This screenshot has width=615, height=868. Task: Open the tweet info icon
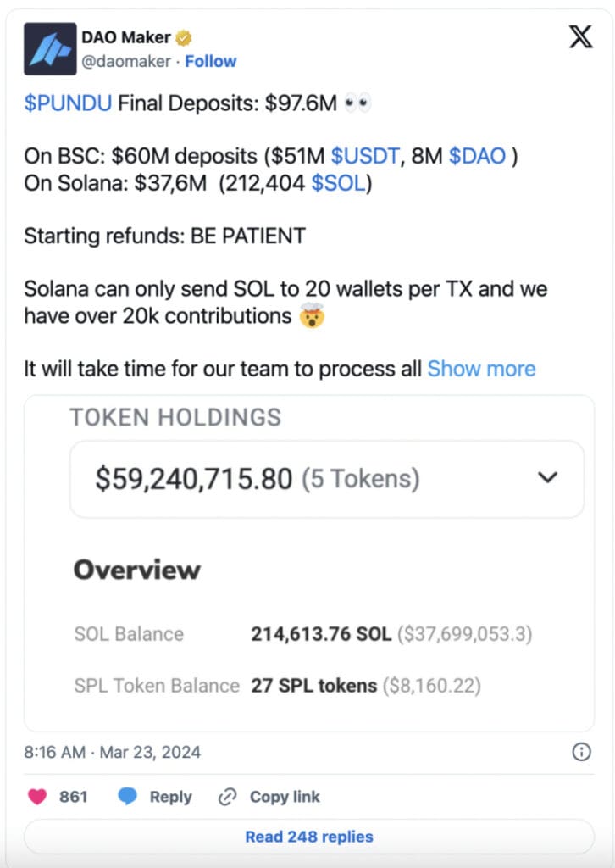[582, 752]
